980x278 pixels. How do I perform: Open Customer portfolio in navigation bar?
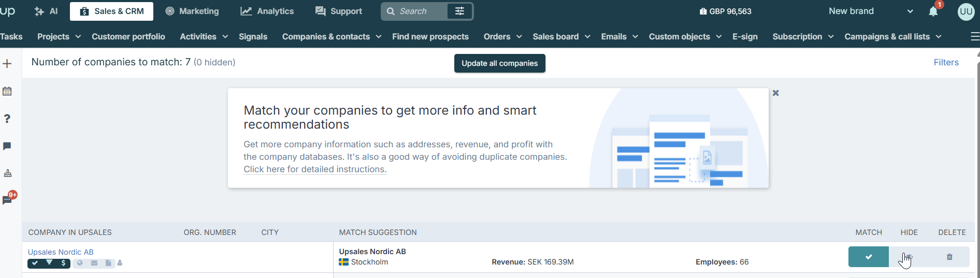128,36
